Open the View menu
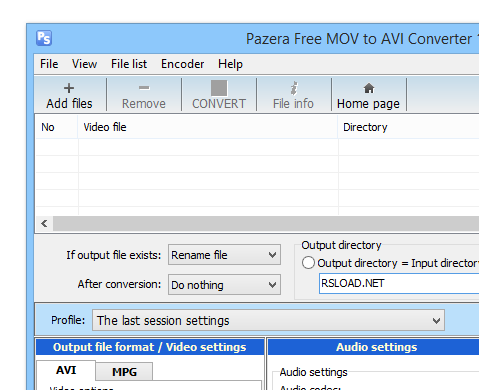 [84, 64]
